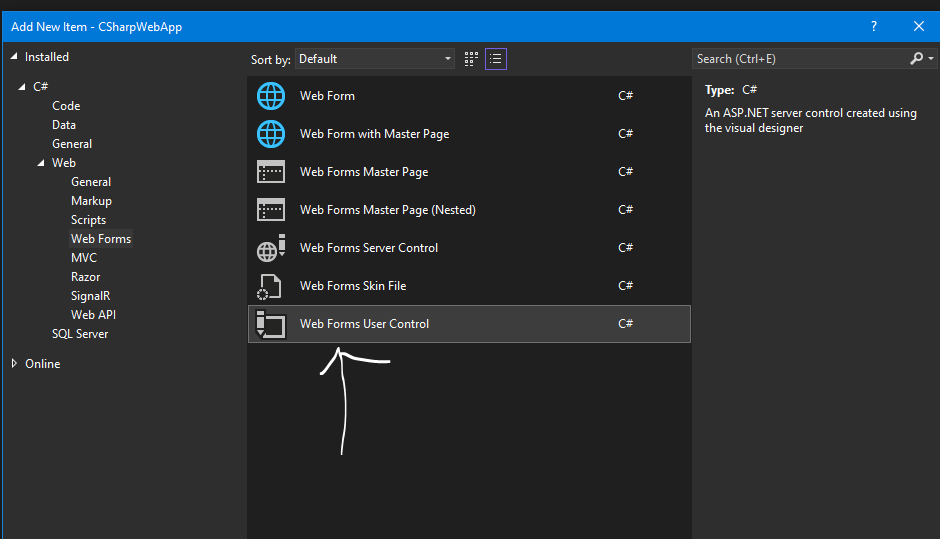Choose the Web Forms Master Page template name
940x539 pixels.
pyautogui.click(x=364, y=172)
